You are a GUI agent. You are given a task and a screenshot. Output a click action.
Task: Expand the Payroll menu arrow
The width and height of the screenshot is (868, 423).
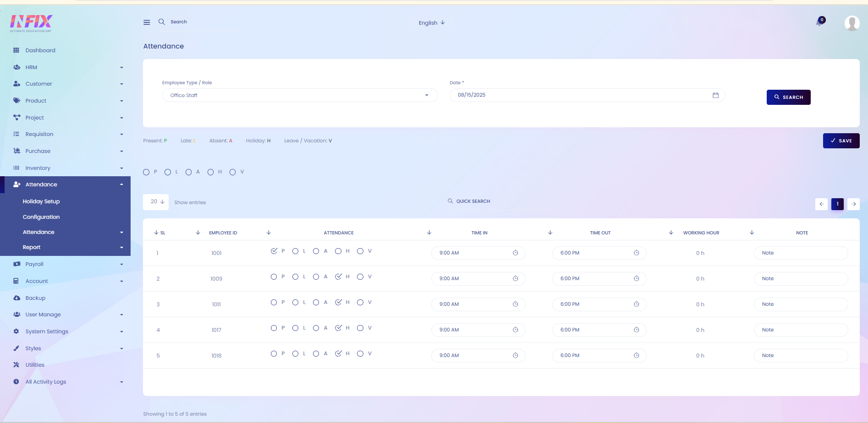pos(121,265)
